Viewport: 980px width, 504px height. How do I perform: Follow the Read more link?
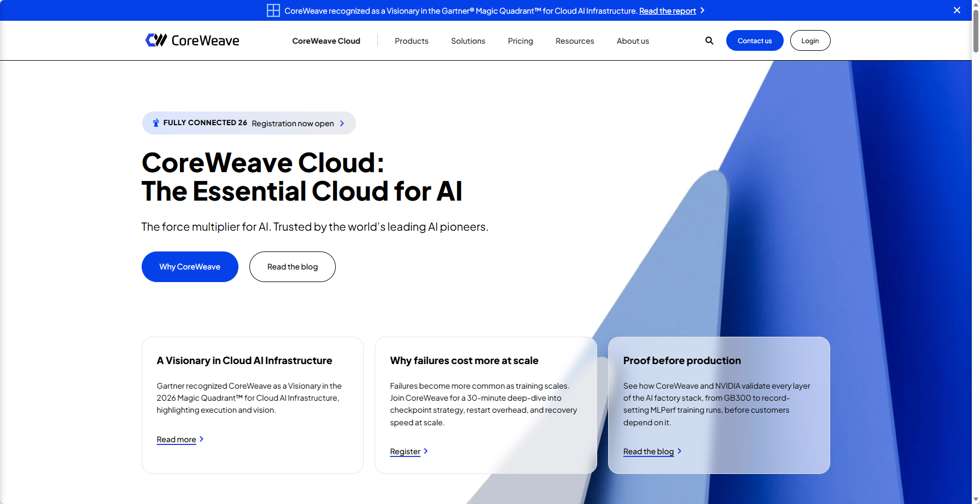click(x=176, y=439)
